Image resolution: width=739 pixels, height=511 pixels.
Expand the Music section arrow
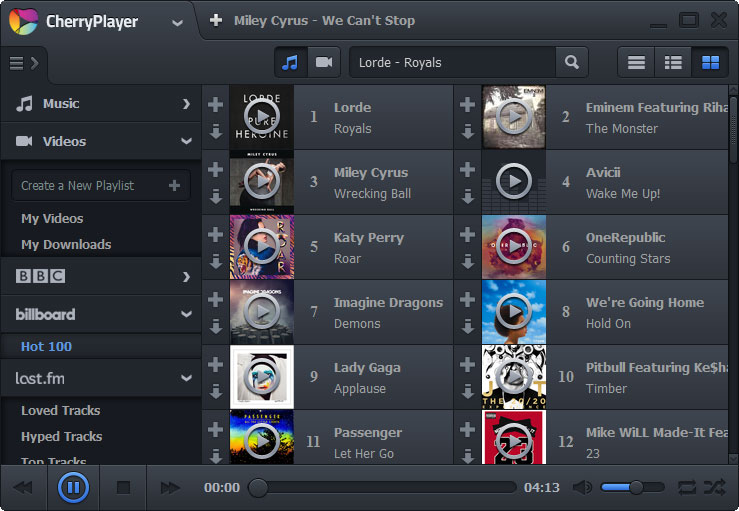coord(186,104)
